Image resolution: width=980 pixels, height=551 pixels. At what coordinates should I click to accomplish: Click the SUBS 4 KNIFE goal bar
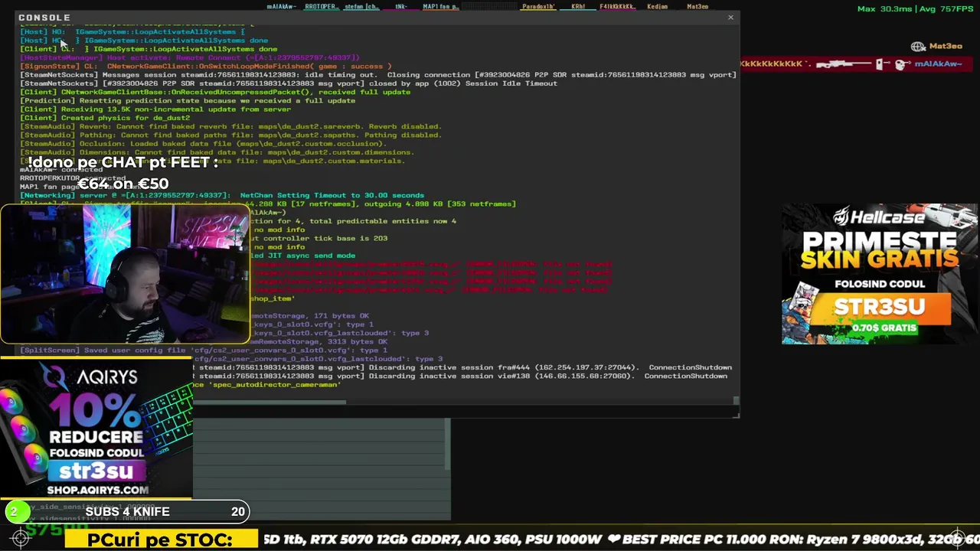127,512
